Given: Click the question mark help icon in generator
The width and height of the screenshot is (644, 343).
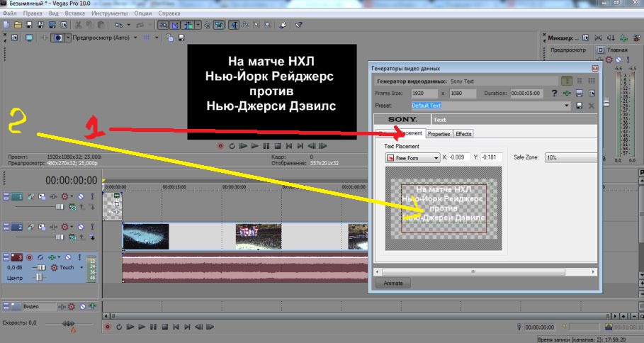Looking at the screenshot, I should [x=554, y=94].
